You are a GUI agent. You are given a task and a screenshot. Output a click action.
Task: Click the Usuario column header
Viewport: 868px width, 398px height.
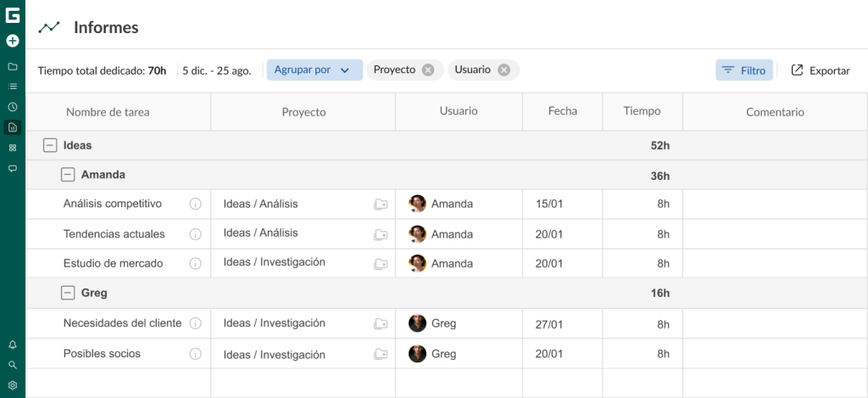click(459, 111)
